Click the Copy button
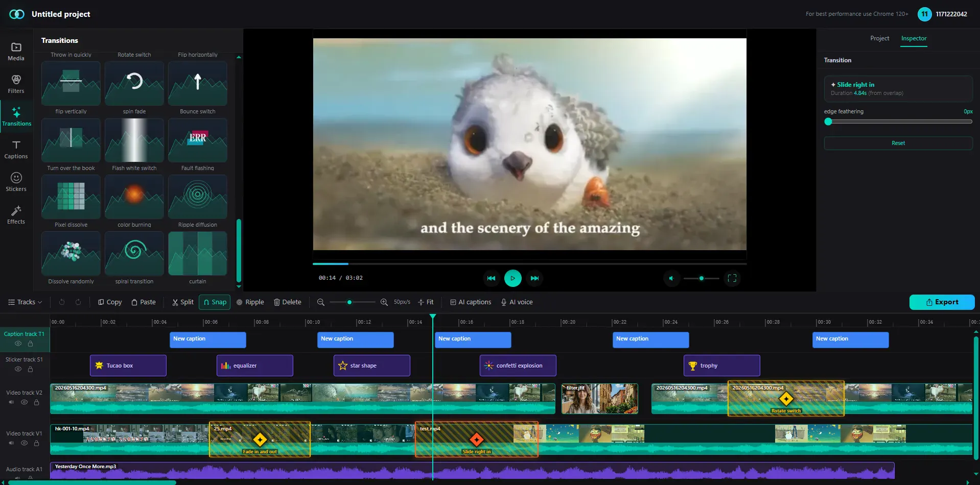This screenshot has height=485, width=980. click(x=110, y=302)
